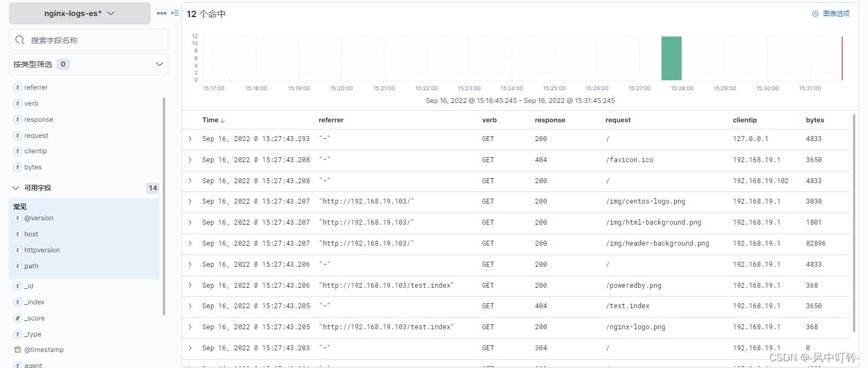Screen dimensions: 868x368
Task: Click the 82896 bytes cell
Action: tap(816, 243)
